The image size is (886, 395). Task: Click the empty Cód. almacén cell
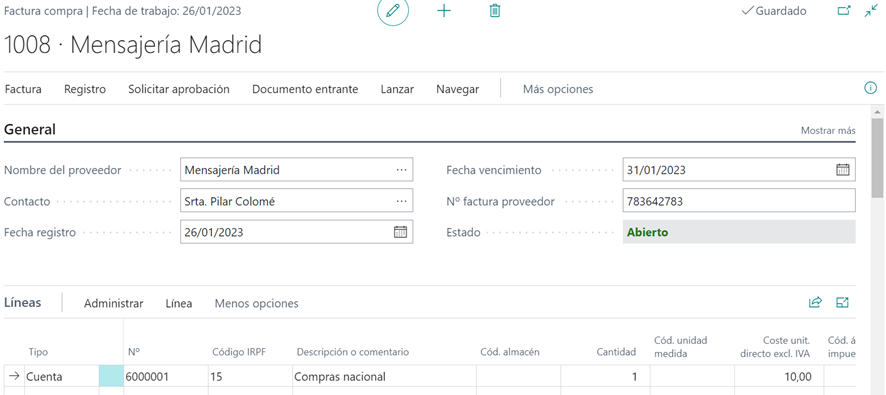pos(519,376)
